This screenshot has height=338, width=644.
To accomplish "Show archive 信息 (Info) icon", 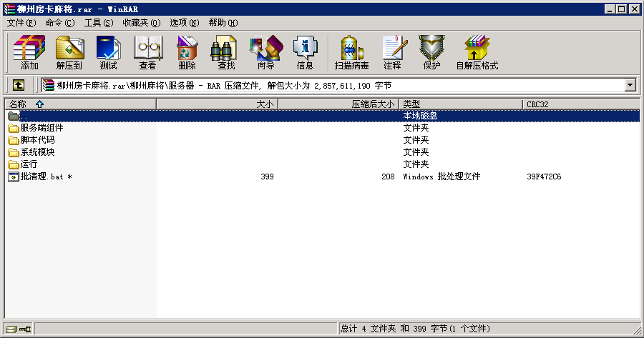I will point(305,53).
